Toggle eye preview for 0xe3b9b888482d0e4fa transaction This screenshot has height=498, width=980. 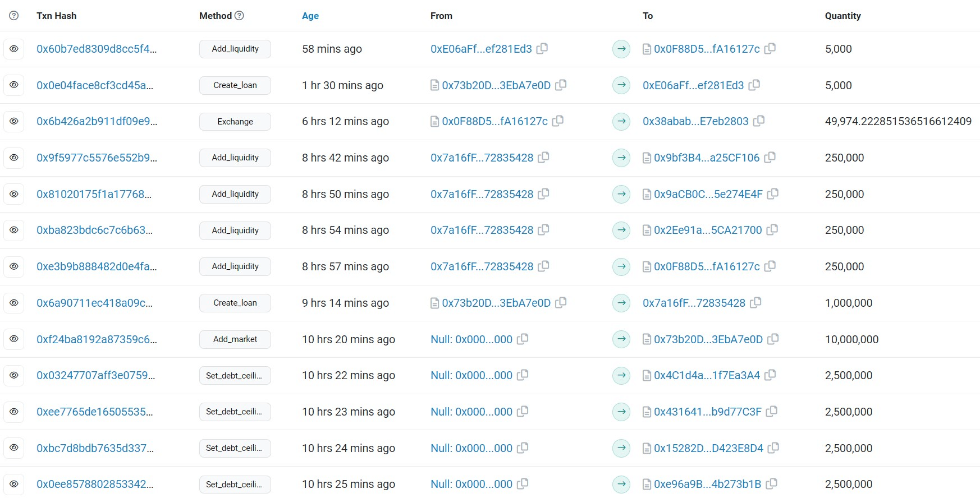pos(14,266)
